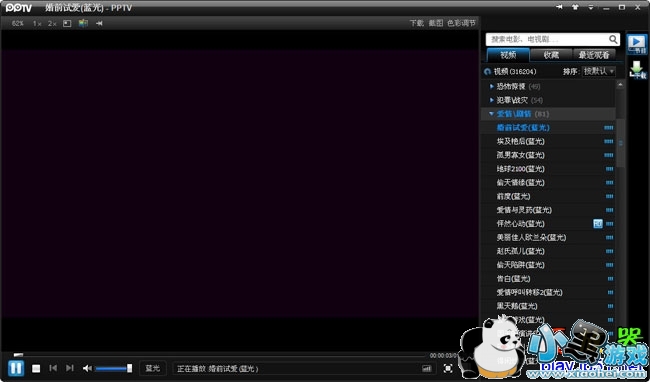The image size is (650, 382).
Task: Adjust the blue volume slider
Action: coord(114,368)
